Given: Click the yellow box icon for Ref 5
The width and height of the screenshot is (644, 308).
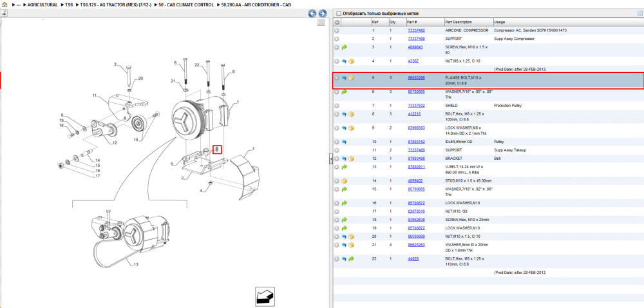Looking at the screenshot, I should (x=352, y=78).
